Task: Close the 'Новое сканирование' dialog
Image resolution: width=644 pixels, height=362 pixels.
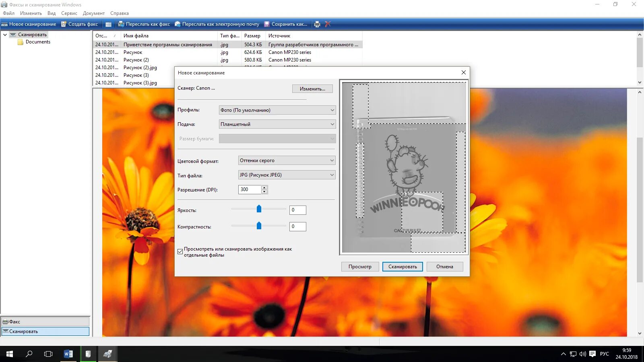Action: (x=464, y=72)
